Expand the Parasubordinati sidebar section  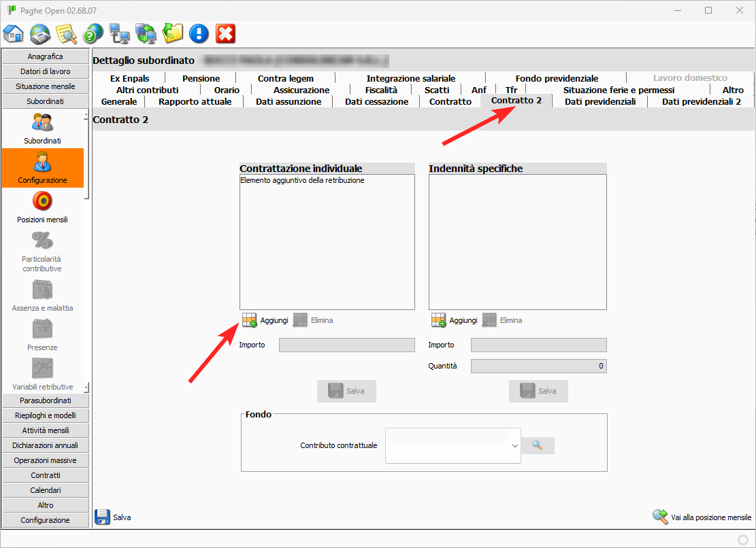[45, 400]
